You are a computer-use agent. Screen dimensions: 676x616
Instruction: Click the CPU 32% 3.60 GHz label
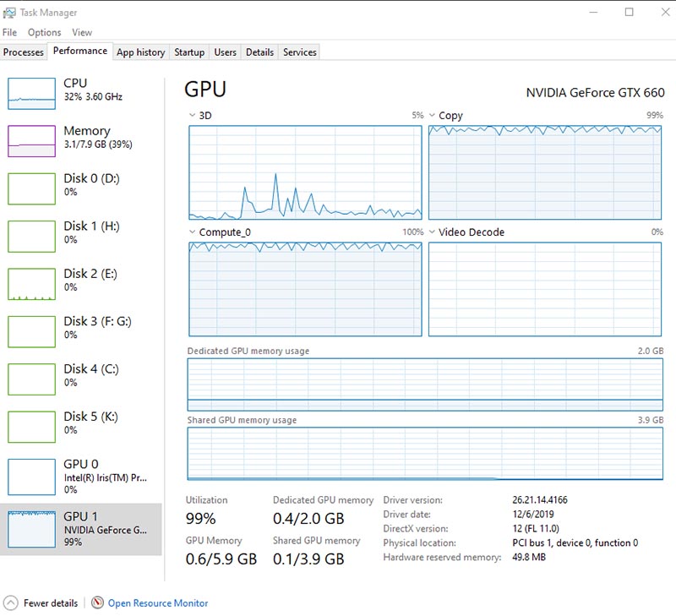(93, 96)
